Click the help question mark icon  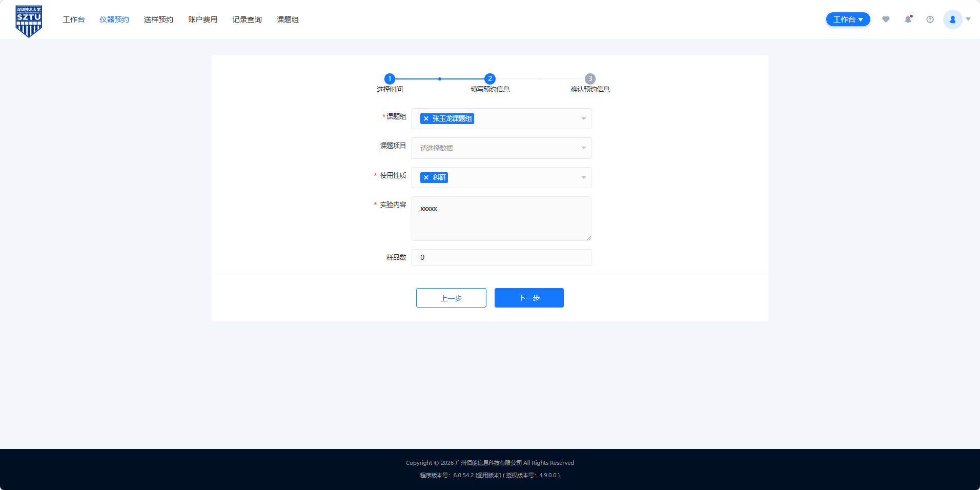930,19
